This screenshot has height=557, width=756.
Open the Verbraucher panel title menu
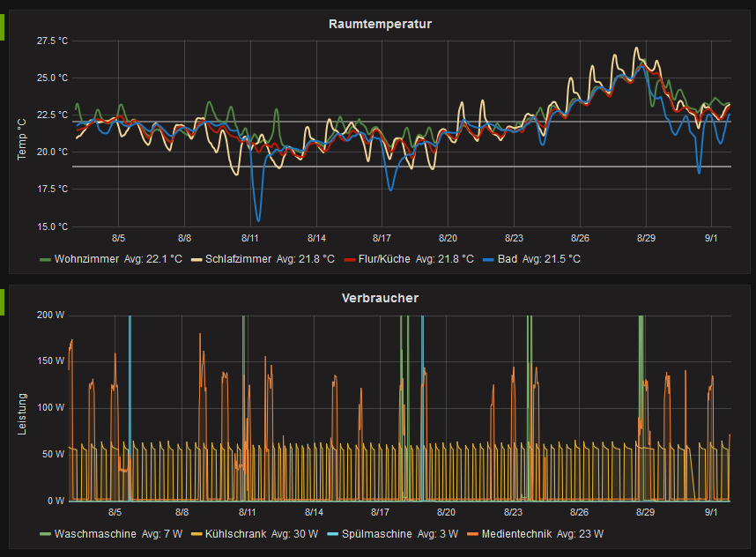pyautogui.click(x=379, y=298)
